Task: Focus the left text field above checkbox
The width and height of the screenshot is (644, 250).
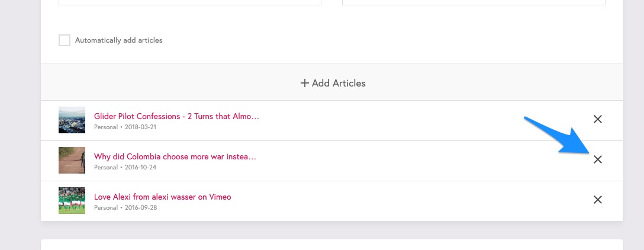Action: 190,2
